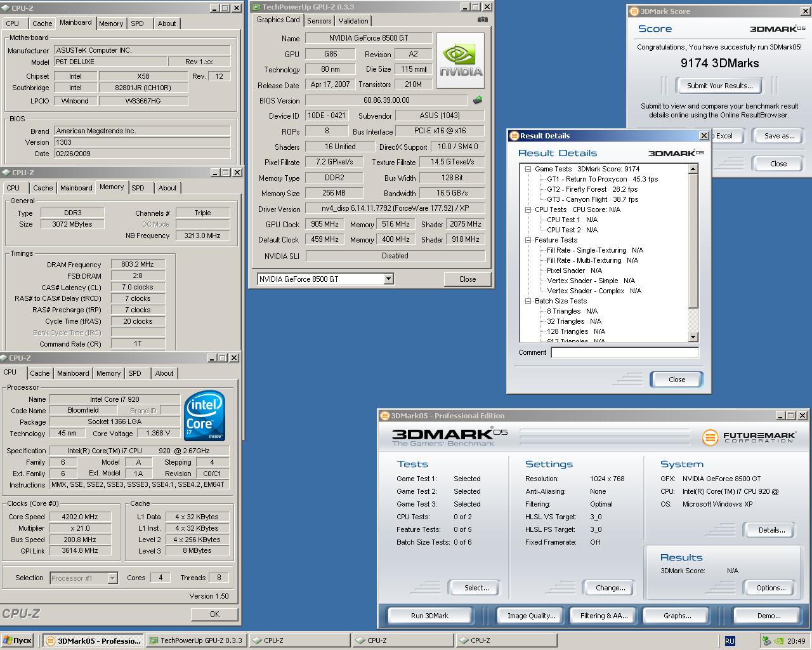Click the Graphs... button
The height and width of the screenshot is (650, 812).
coord(677,616)
